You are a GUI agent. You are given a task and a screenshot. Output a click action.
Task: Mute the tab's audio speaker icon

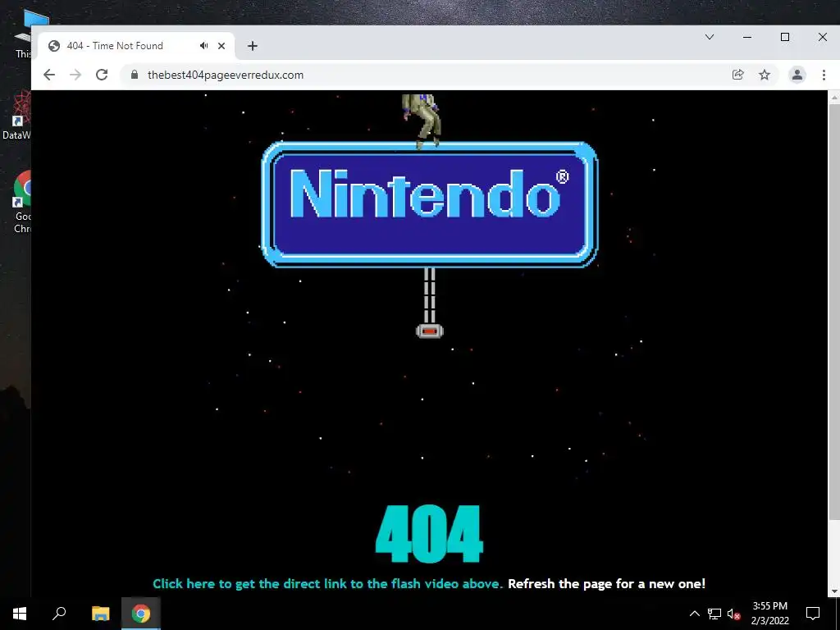[203, 46]
